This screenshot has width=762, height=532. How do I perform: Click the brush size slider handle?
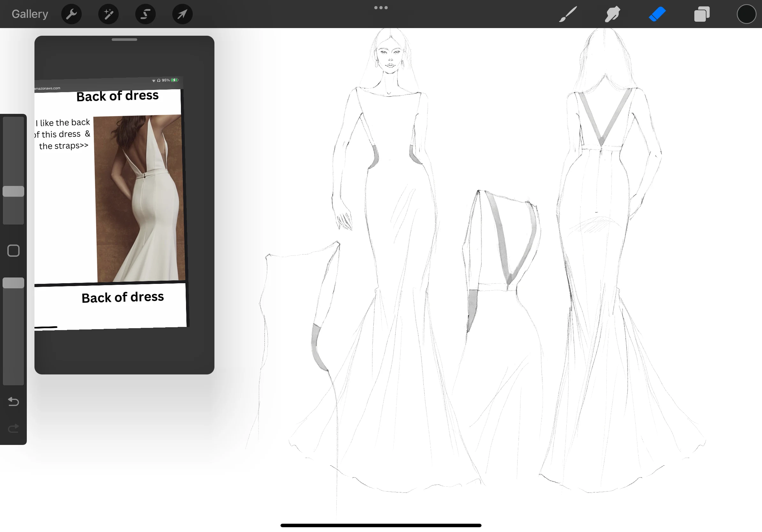coord(14,191)
